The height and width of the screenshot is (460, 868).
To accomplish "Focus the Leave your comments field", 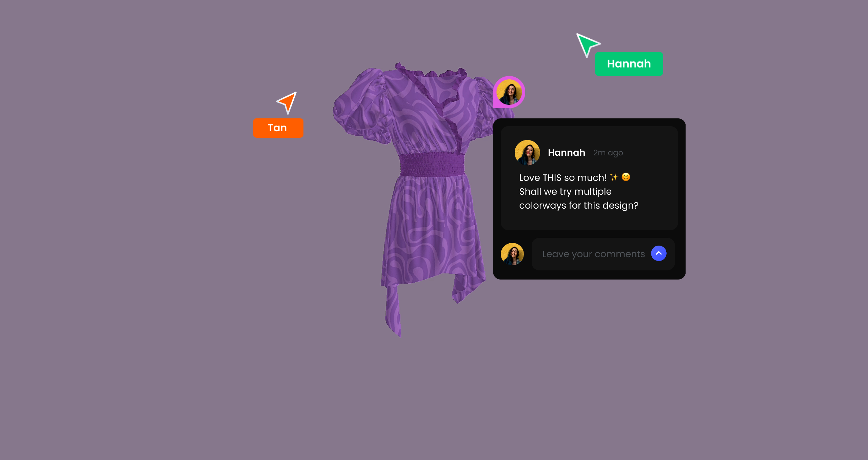I will point(603,254).
